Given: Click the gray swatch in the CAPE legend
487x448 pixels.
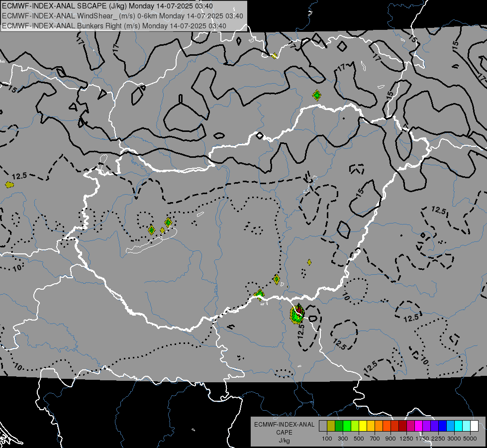Looking at the screenshot, I should coord(323,426).
